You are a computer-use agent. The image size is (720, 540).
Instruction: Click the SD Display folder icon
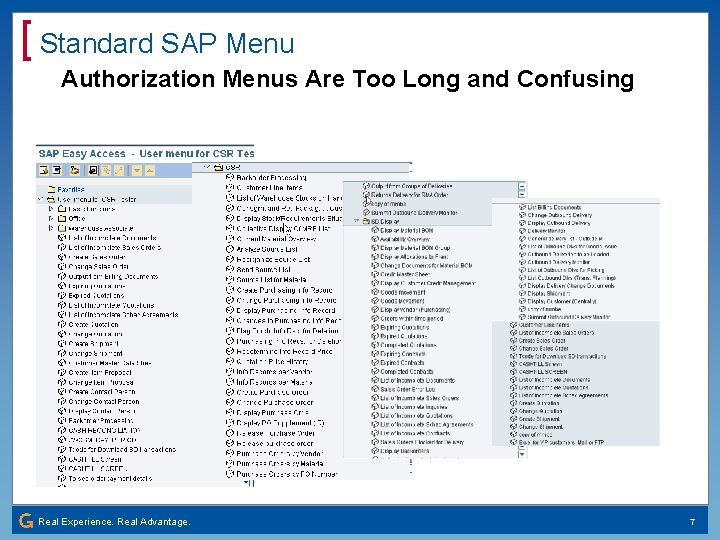[x=366, y=221]
